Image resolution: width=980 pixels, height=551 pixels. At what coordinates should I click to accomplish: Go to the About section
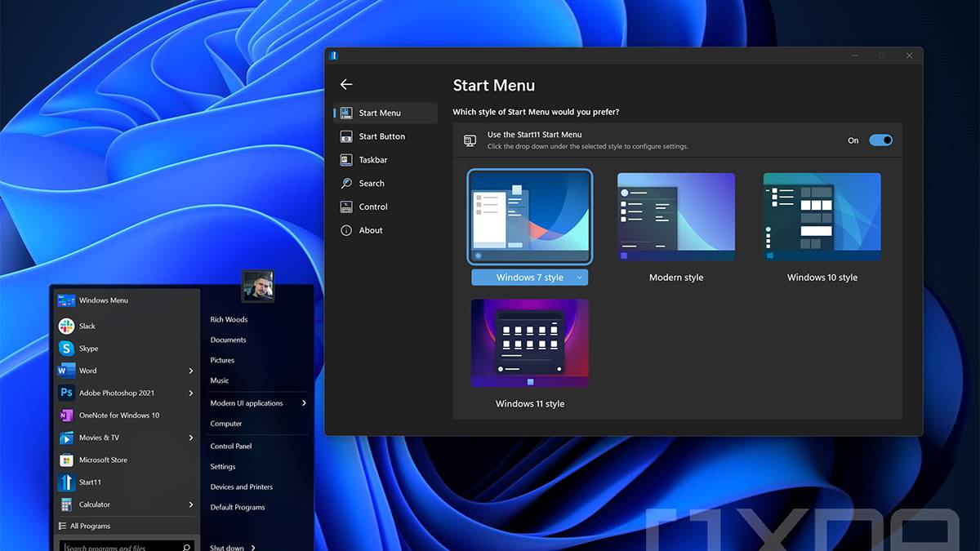click(371, 230)
